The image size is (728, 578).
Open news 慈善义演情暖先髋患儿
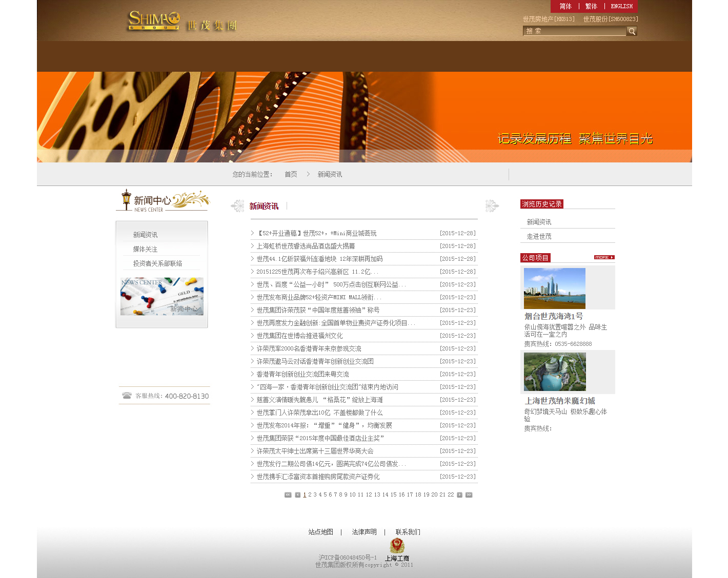point(319,400)
